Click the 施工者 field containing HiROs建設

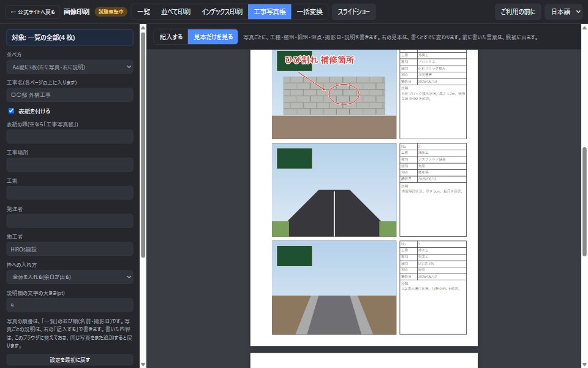pyautogui.click(x=70, y=249)
